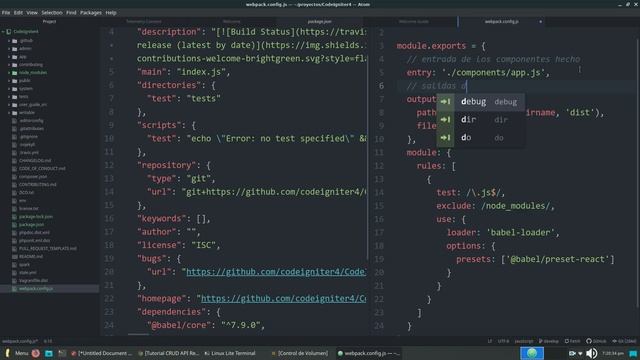This screenshot has height=360, width=640.
Task: Choose the 'debug' autocomplete suggestion
Action: click(480, 102)
